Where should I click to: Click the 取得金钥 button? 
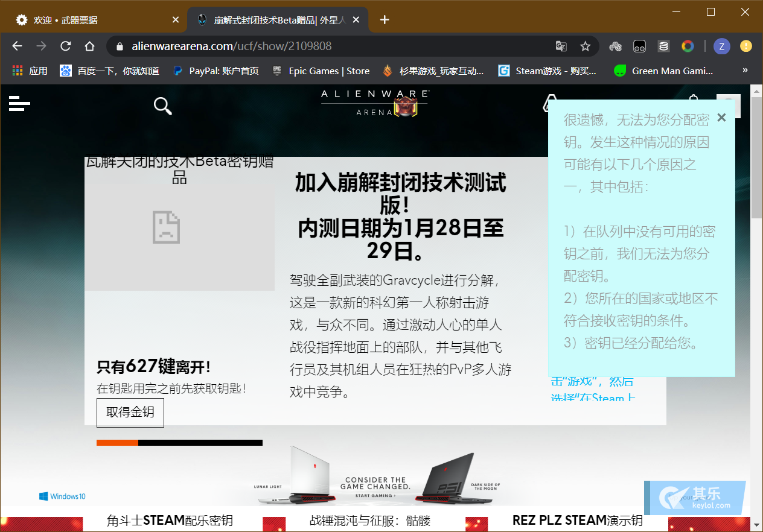pyautogui.click(x=130, y=413)
